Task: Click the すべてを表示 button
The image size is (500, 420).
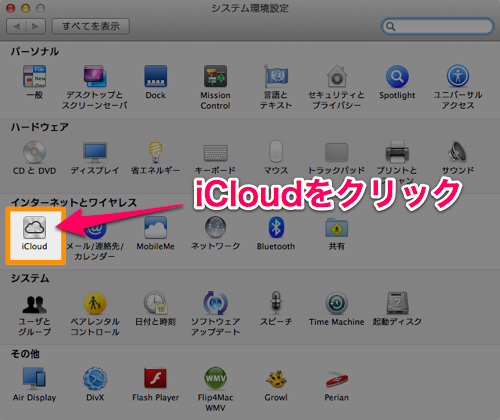Action: [91, 26]
